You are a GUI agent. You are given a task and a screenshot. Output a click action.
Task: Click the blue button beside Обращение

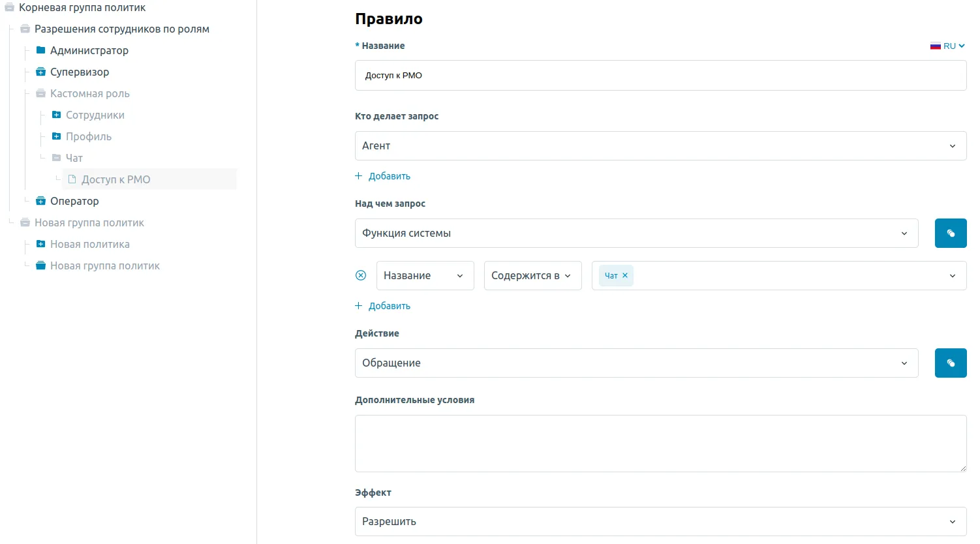(950, 363)
